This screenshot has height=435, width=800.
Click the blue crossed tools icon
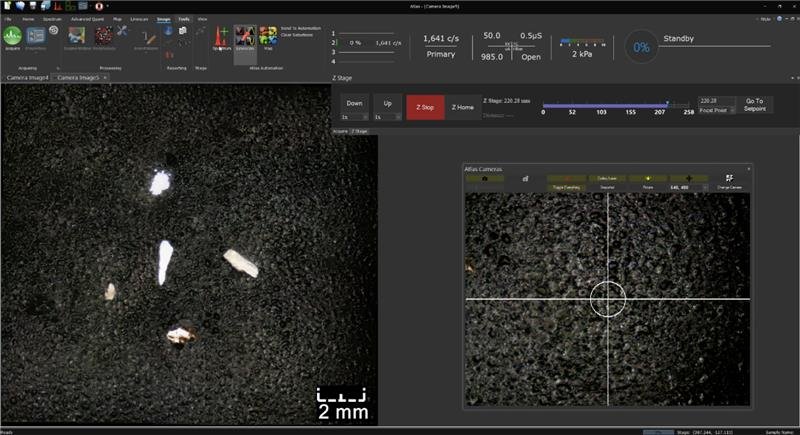122,31
